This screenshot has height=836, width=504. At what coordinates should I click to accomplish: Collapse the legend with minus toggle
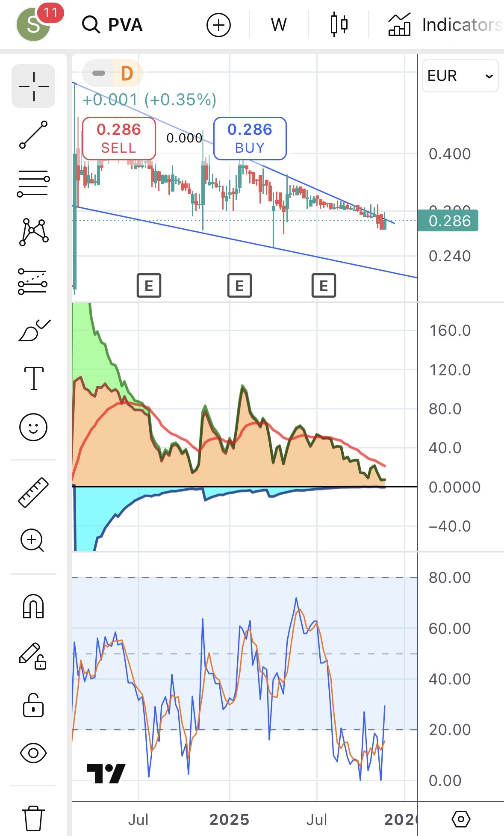(x=99, y=73)
